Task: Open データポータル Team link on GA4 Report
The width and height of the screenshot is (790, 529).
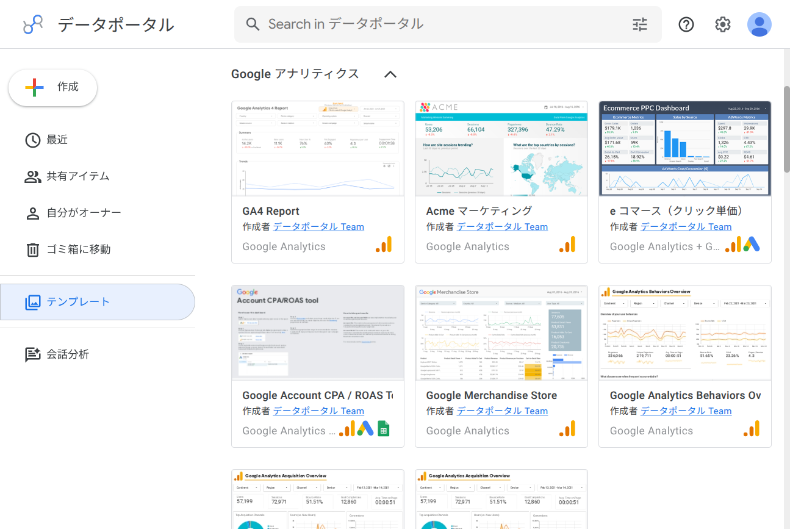Action: pos(318,227)
